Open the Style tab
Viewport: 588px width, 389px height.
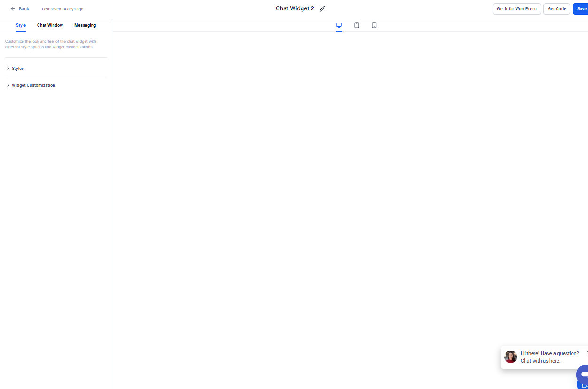pyautogui.click(x=21, y=25)
